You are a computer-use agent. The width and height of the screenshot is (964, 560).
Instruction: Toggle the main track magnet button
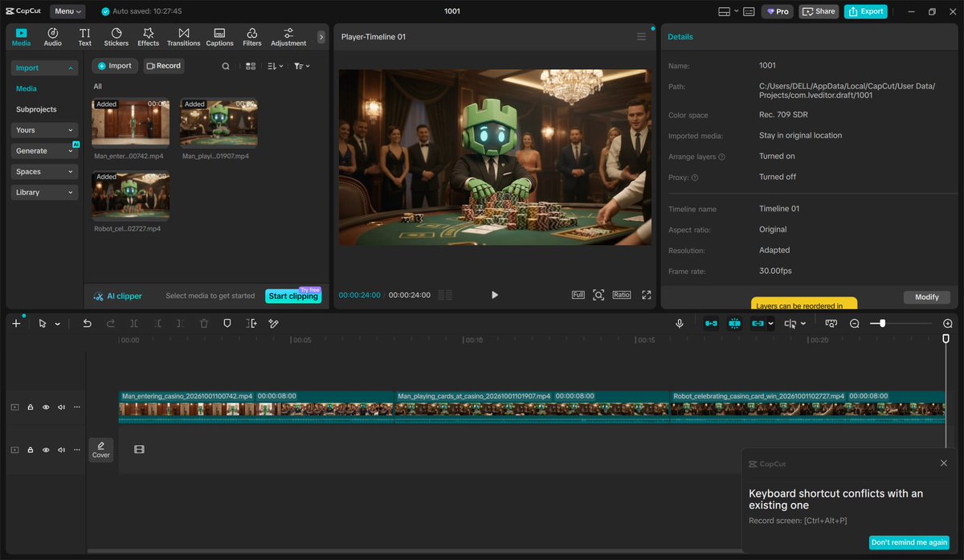pos(711,323)
